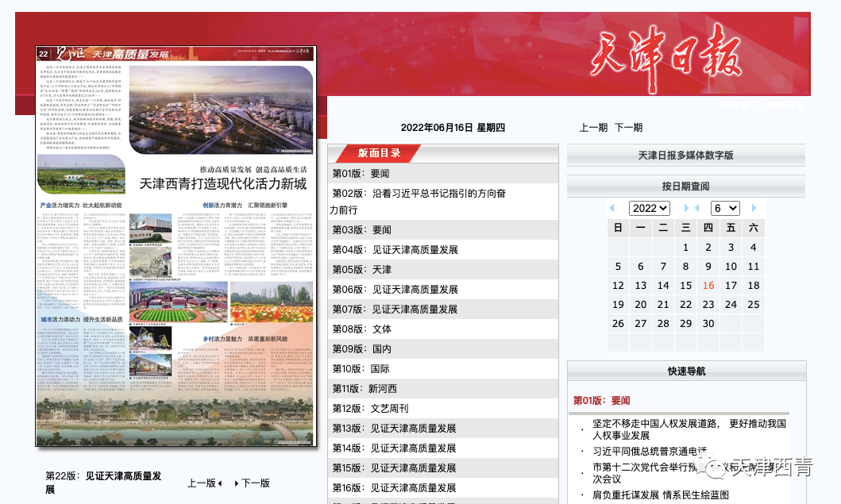The height and width of the screenshot is (504, 841).
Task: Select date 16 in the calendar
Action: (708, 285)
